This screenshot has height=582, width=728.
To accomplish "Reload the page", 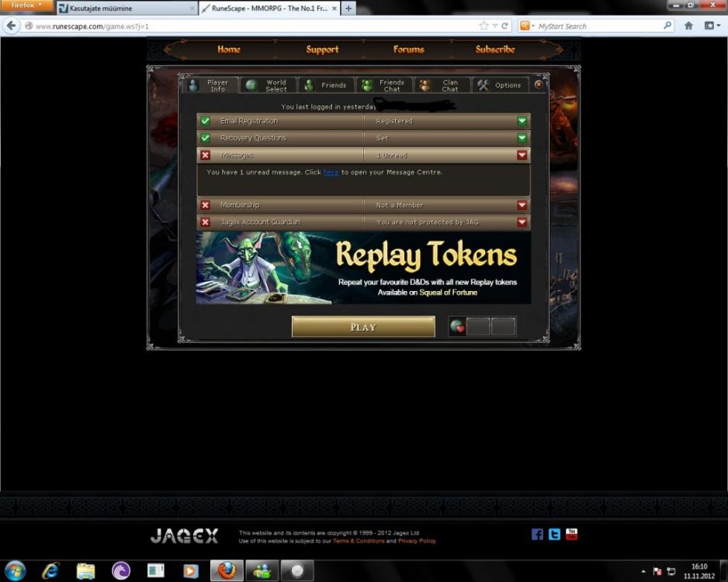I will 504,26.
